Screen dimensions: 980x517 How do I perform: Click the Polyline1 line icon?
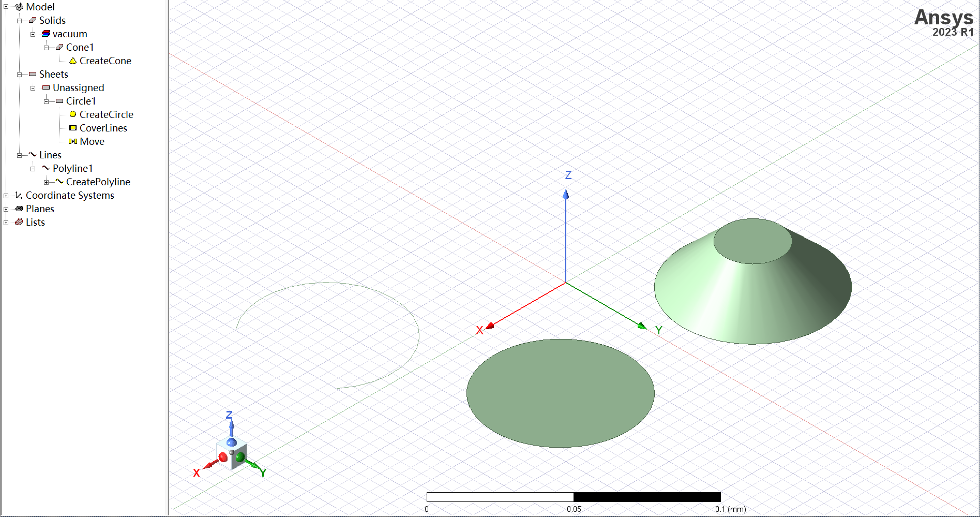click(46, 168)
